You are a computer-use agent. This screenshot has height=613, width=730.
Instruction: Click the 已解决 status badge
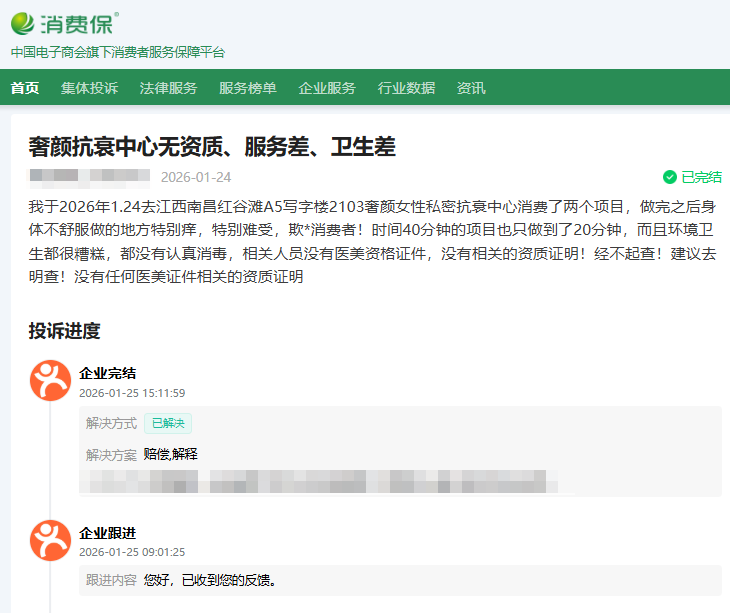[x=167, y=423]
